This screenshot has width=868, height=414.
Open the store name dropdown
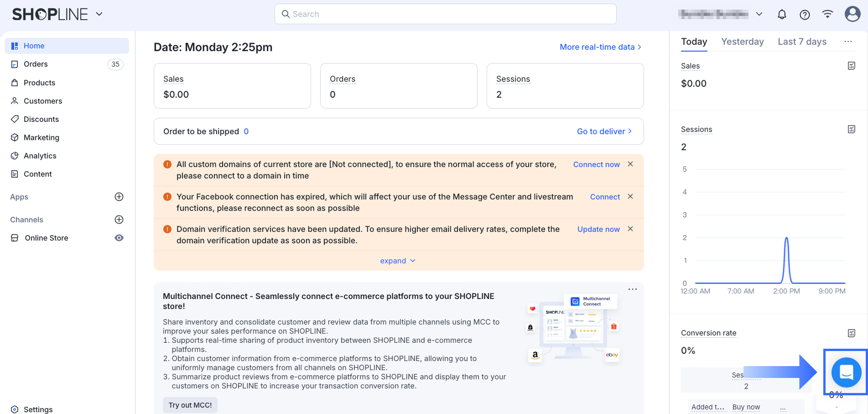click(x=759, y=14)
